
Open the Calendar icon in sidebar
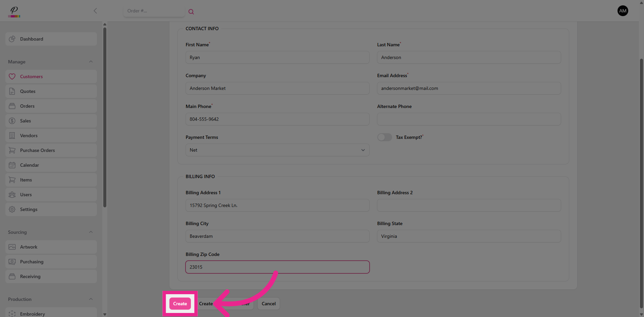12,165
